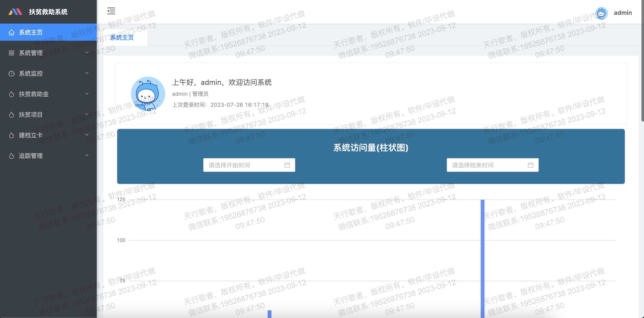Viewport: 644px width, 318px height.
Task: Click the end time calendar icon
Action: pyautogui.click(x=531, y=165)
